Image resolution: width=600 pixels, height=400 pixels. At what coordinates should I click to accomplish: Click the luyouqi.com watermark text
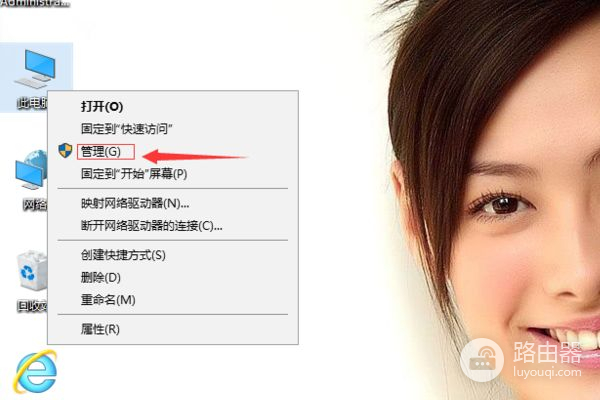[x=547, y=372]
